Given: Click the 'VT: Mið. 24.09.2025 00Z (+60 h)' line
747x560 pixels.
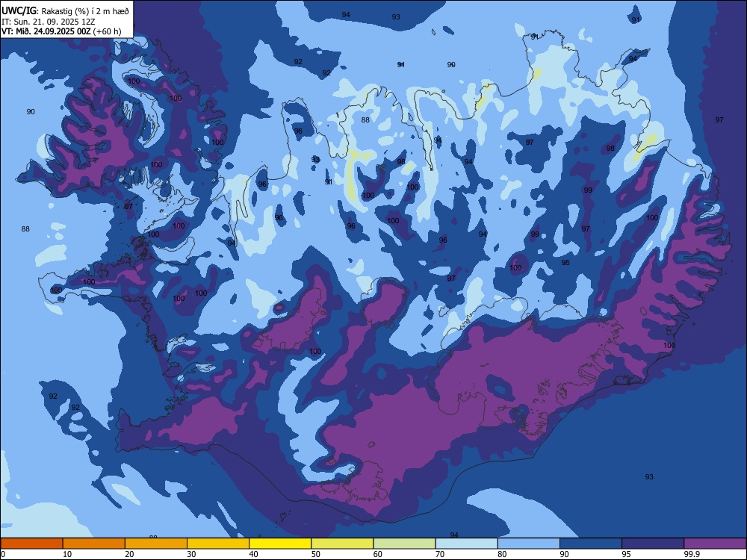Looking at the screenshot, I should [61, 31].
